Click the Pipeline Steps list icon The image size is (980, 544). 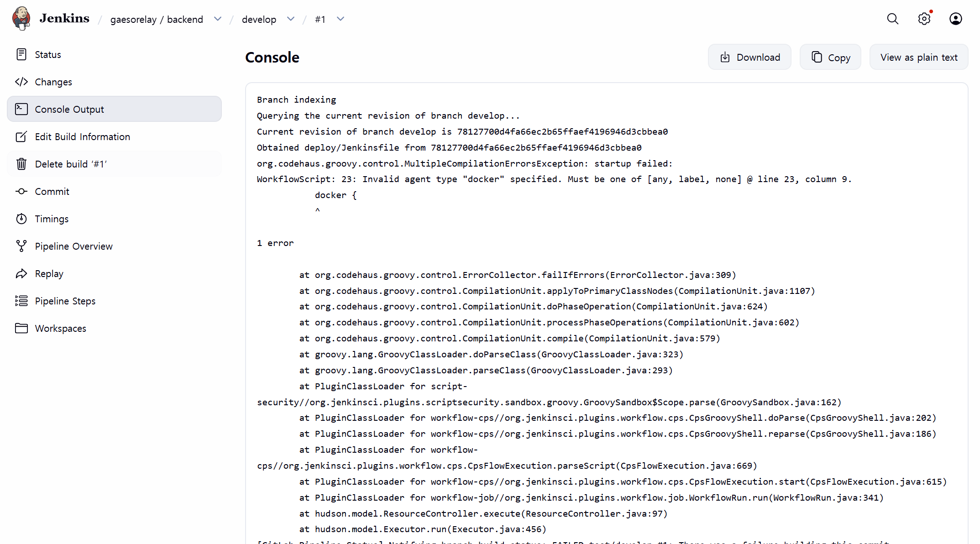pyautogui.click(x=21, y=301)
